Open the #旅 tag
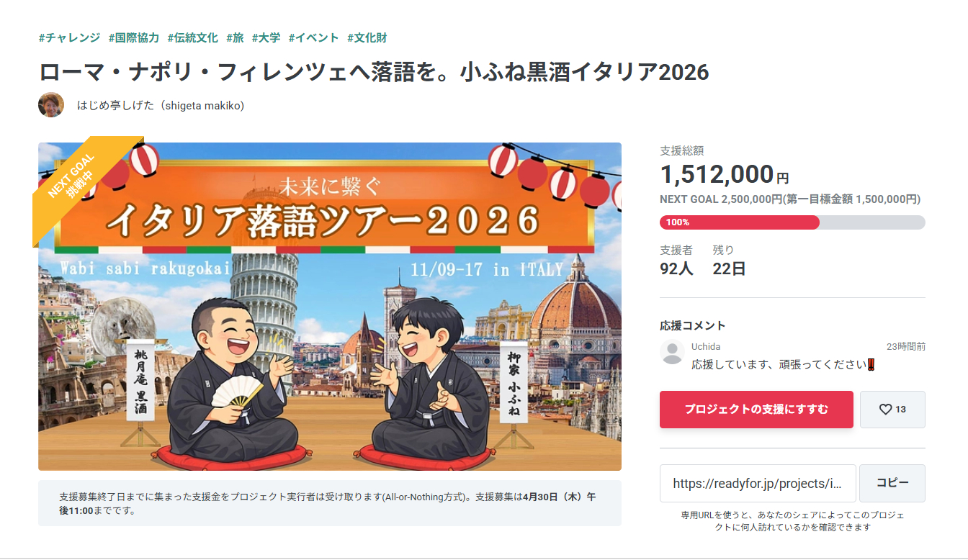 (235, 37)
